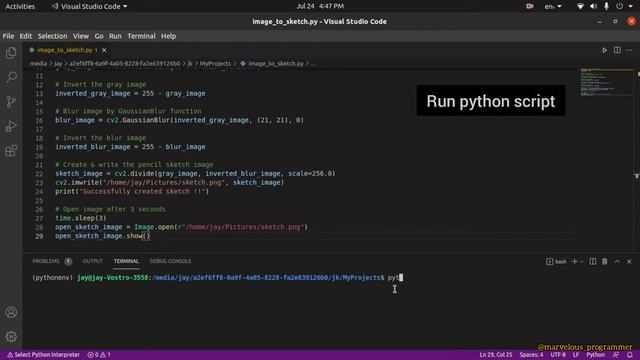
Task: Switch to the DEBUG CONSOLE tab
Action: (x=170, y=261)
